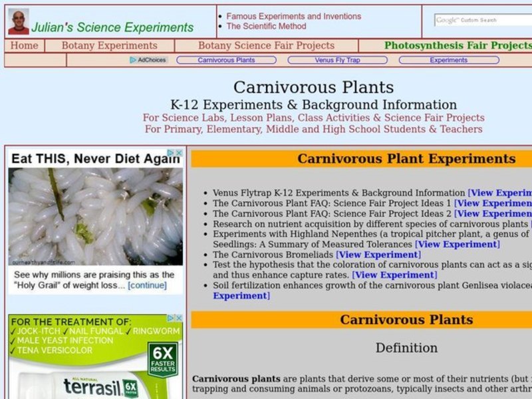Screen dimensions: 532x399
Task: Open the Venus Fly Trap pill link
Action: click(338, 59)
